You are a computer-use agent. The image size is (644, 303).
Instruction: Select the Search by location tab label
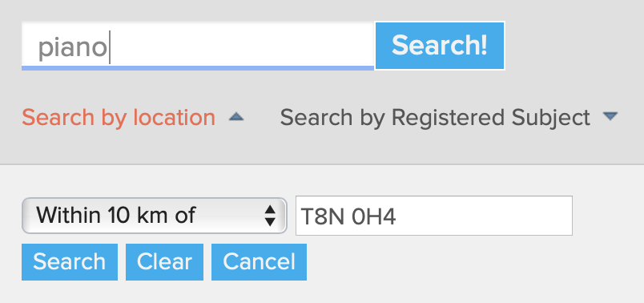(x=119, y=118)
